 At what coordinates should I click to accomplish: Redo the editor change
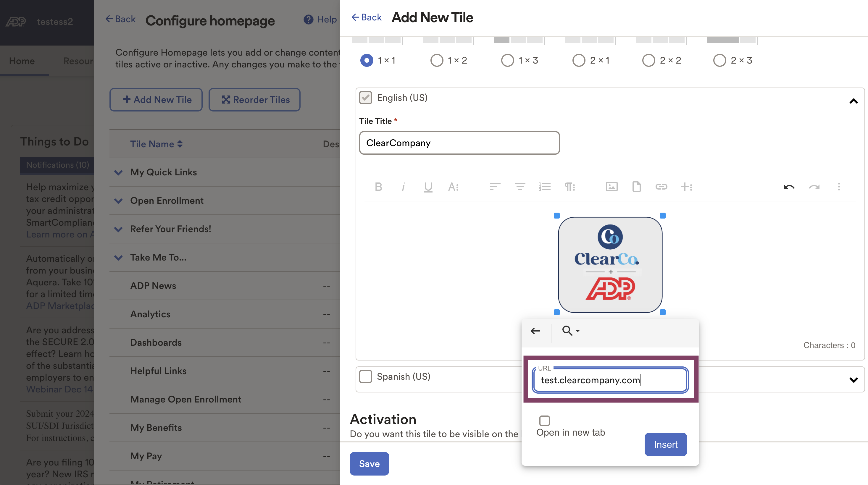pos(814,187)
